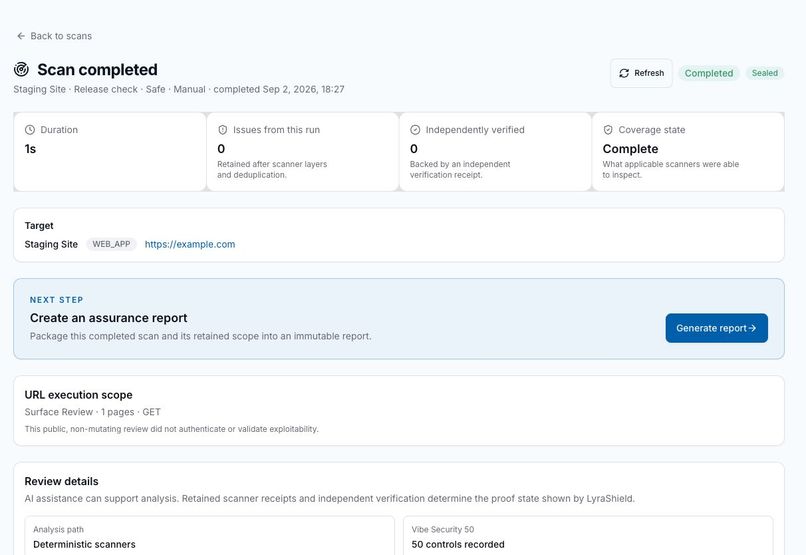Click the 'Complete' coverage state value
The height and width of the screenshot is (555, 806).
click(x=630, y=149)
